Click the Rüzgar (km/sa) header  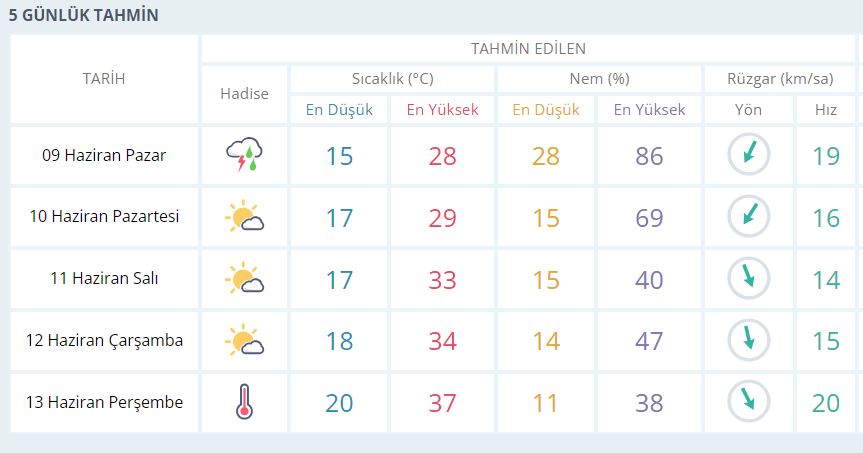pos(777,79)
